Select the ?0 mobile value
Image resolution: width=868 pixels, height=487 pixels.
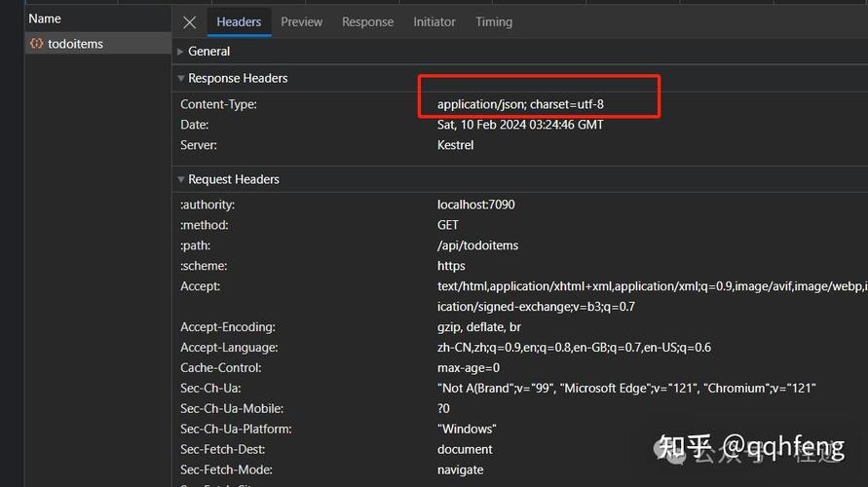tap(443, 408)
